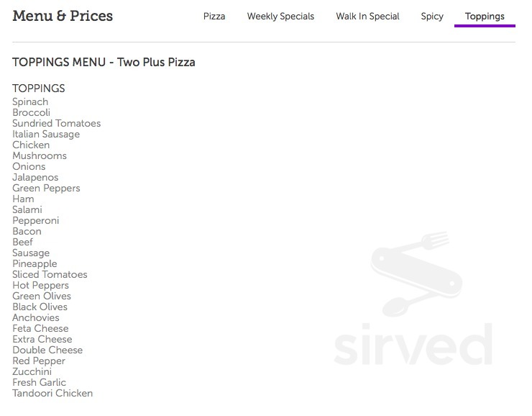
Task: Select the Feta Cheese topping text
Action: [x=40, y=328]
